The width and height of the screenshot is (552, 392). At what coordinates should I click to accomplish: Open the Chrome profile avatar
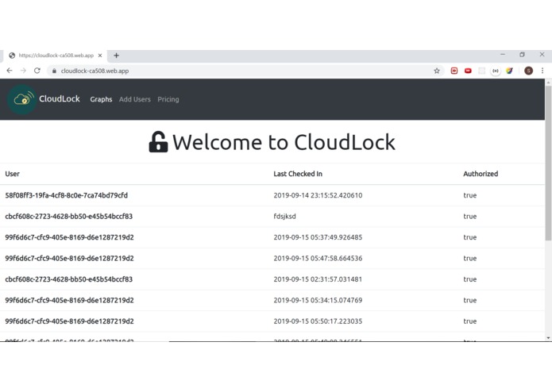tap(528, 71)
